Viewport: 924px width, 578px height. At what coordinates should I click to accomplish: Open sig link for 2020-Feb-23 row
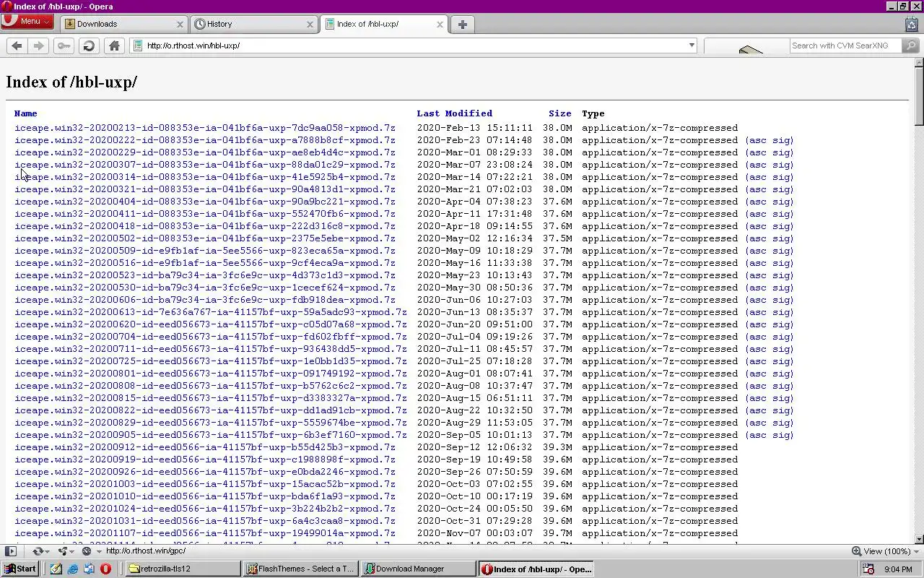coord(781,140)
